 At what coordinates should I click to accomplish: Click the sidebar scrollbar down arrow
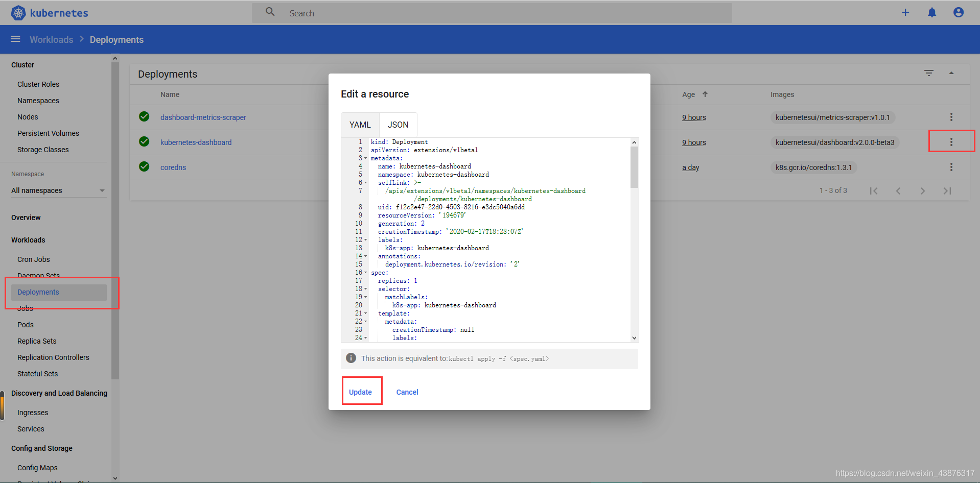tap(115, 478)
